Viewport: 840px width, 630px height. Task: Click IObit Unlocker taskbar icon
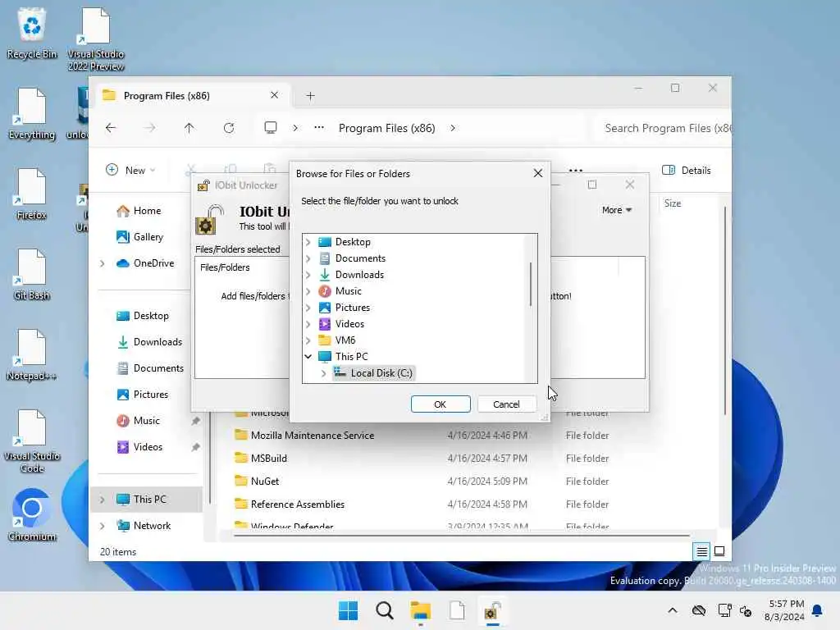click(x=492, y=610)
